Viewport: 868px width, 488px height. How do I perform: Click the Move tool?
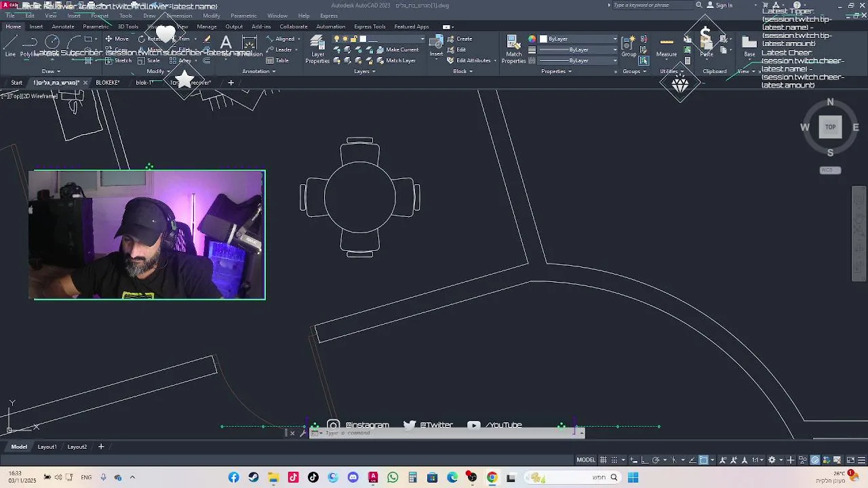(117, 39)
